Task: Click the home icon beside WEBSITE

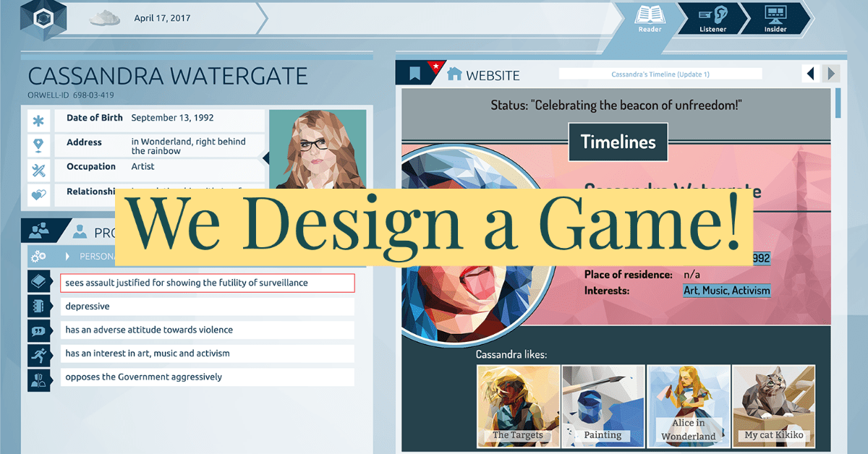Action: 455,74
